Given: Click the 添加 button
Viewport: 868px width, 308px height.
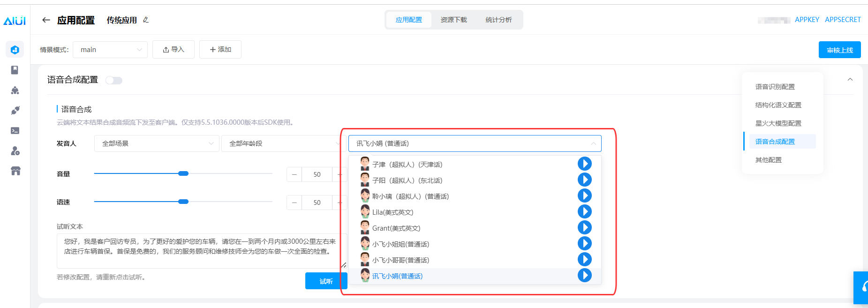Looking at the screenshot, I should click(x=220, y=50).
